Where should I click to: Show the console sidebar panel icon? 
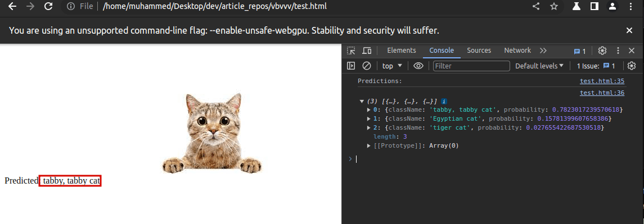click(x=351, y=66)
